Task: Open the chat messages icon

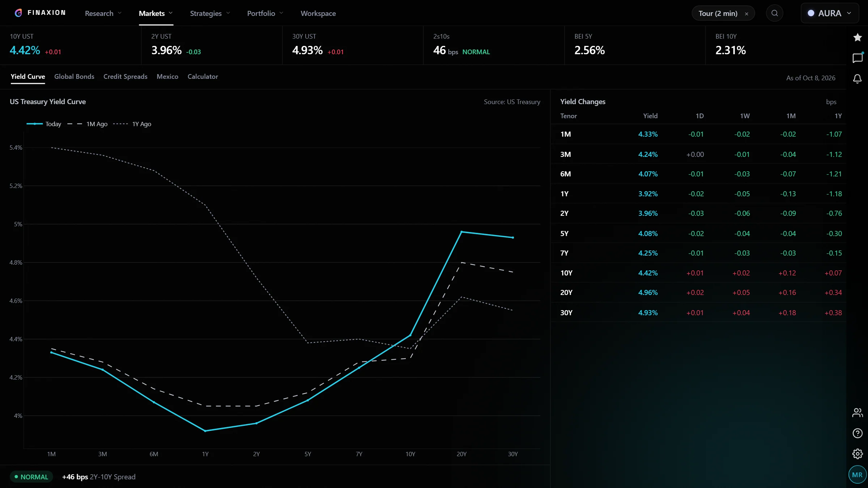Action: pos(857,58)
